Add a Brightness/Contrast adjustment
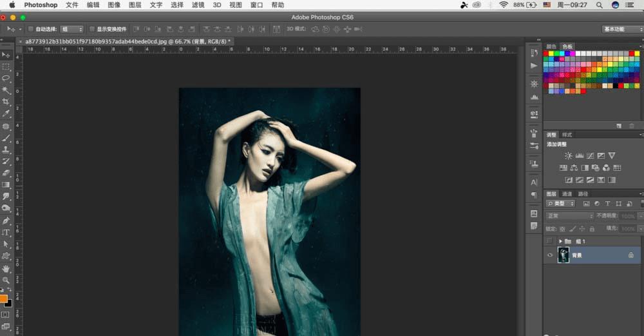 coord(568,155)
